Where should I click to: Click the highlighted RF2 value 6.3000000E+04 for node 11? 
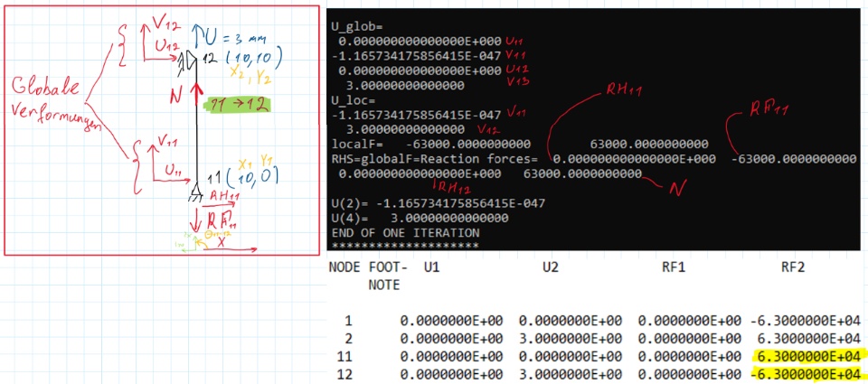click(x=809, y=356)
